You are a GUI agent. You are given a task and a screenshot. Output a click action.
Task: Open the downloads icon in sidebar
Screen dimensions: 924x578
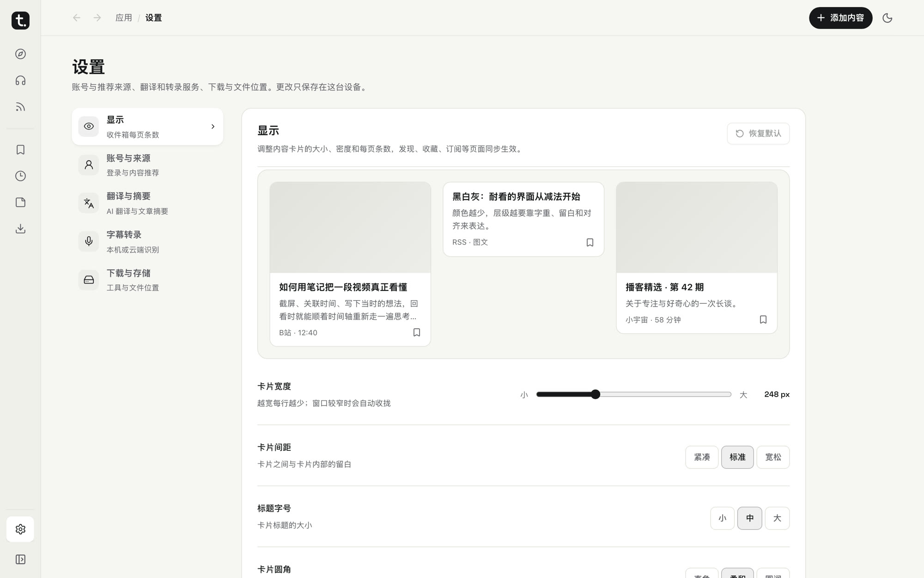[x=20, y=229]
